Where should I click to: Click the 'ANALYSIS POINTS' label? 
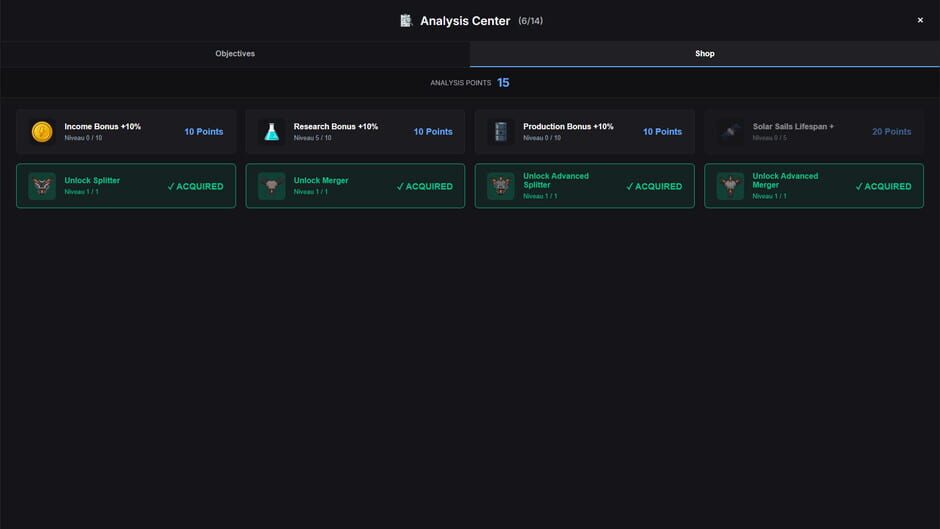pos(460,83)
